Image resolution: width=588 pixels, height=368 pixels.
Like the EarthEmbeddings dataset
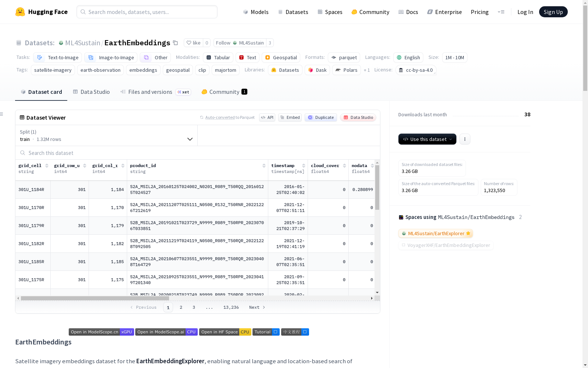click(x=193, y=43)
